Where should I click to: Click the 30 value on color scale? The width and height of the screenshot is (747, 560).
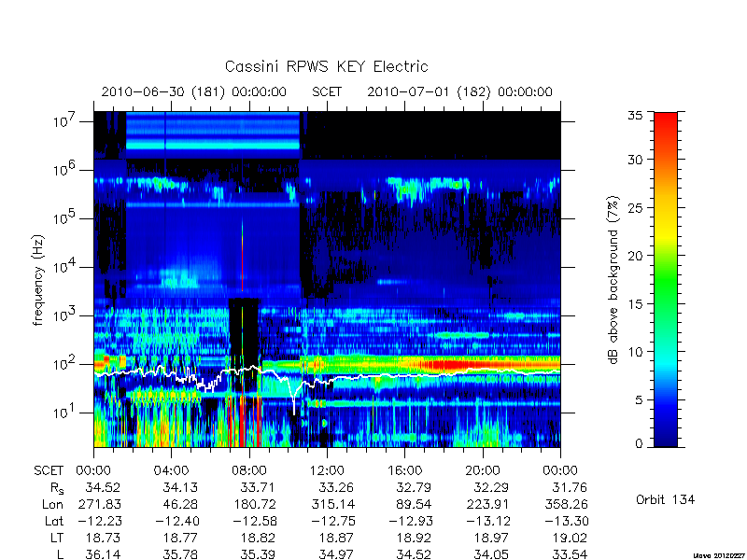pyautogui.click(x=636, y=160)
